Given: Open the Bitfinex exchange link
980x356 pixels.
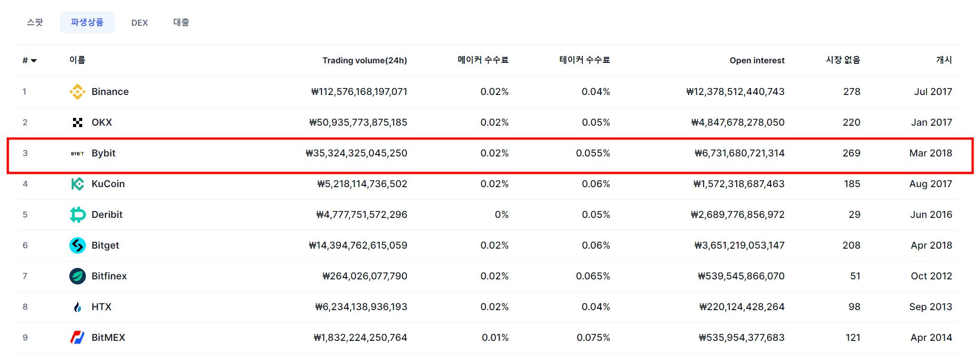Looking at the screenshot, I should click(109, 276).
